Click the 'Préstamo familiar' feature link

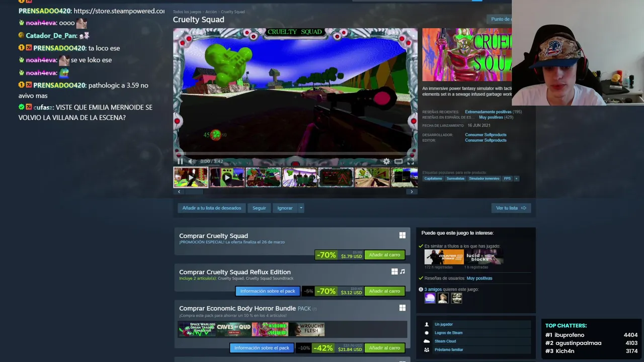click(449, 350)
